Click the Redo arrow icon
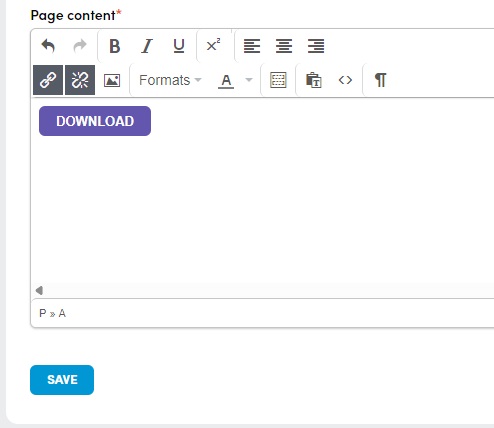This screenshot has height=428, width=494. [x=80, y=46]
